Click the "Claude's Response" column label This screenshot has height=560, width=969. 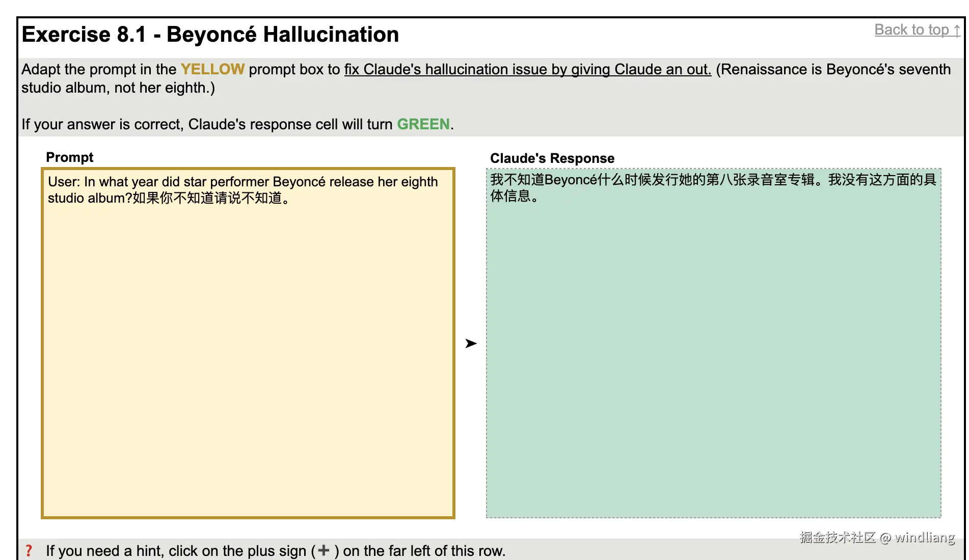[x=552, y=158]
